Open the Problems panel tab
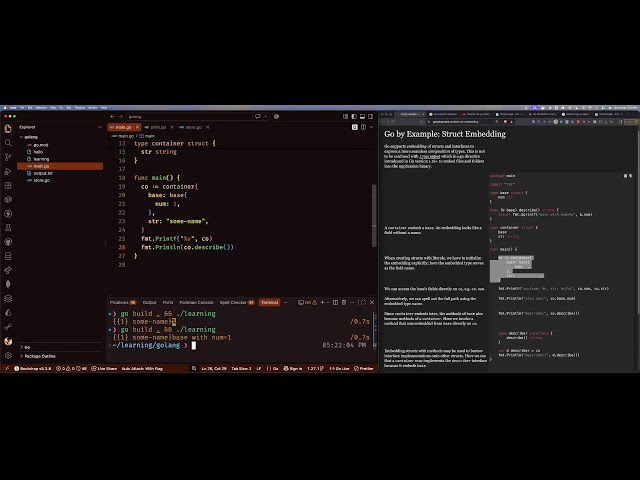Image resolution: width=640 pixels, height=480 pixels. (x=122, y=302)
